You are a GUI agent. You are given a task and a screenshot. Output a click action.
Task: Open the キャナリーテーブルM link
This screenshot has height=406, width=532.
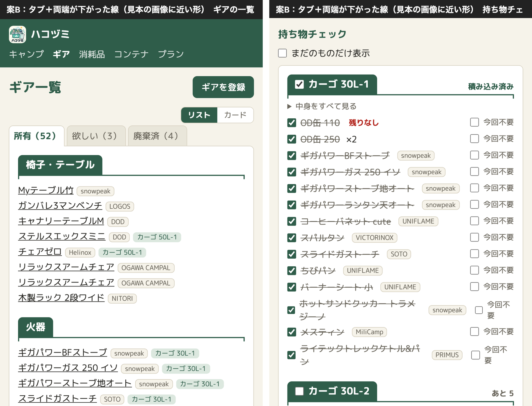pyautogui.click(x=61, y=221)
